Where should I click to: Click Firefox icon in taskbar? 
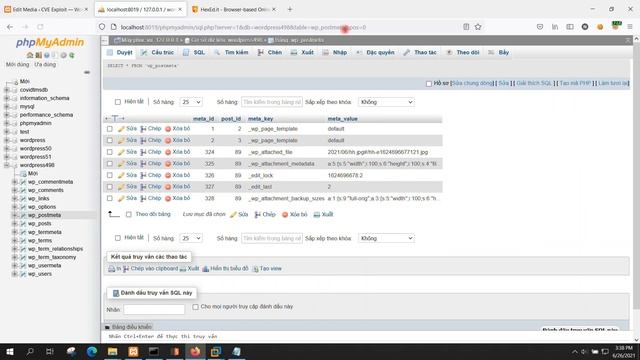[195, 351]
